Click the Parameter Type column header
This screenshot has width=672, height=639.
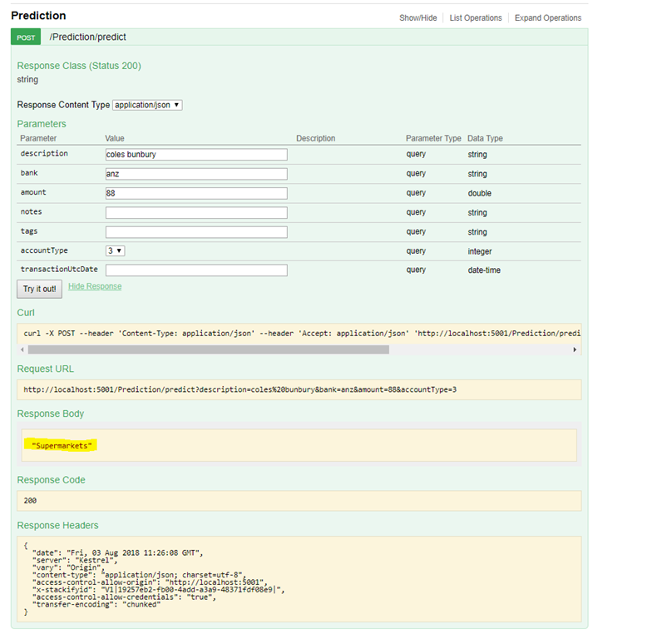[x=433, y=138]
